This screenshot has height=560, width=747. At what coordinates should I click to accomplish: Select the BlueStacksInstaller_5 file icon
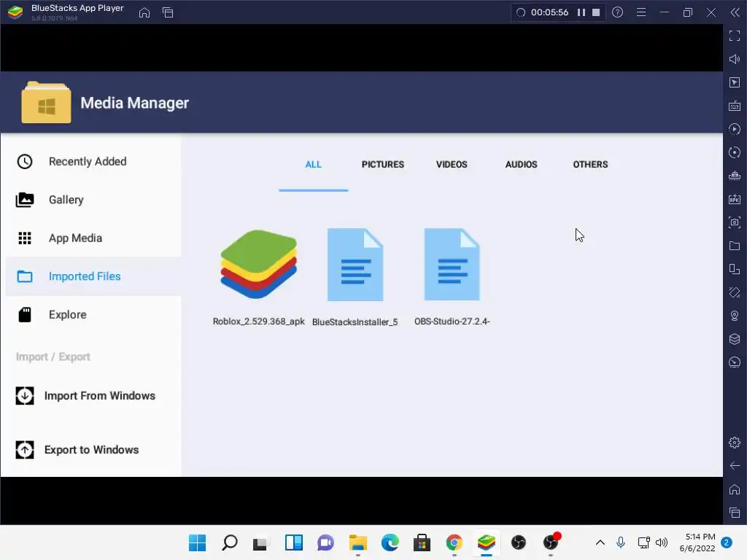[355, 265]
